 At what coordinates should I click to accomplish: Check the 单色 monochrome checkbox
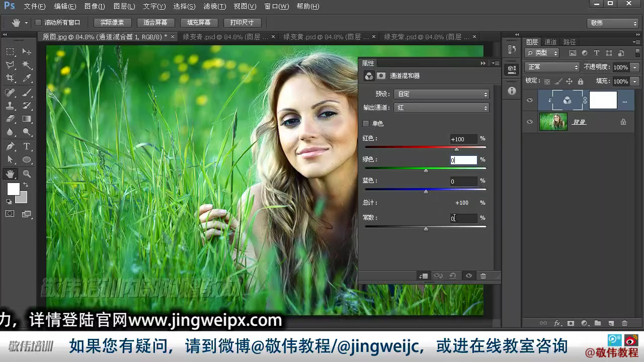click(366, 124)
